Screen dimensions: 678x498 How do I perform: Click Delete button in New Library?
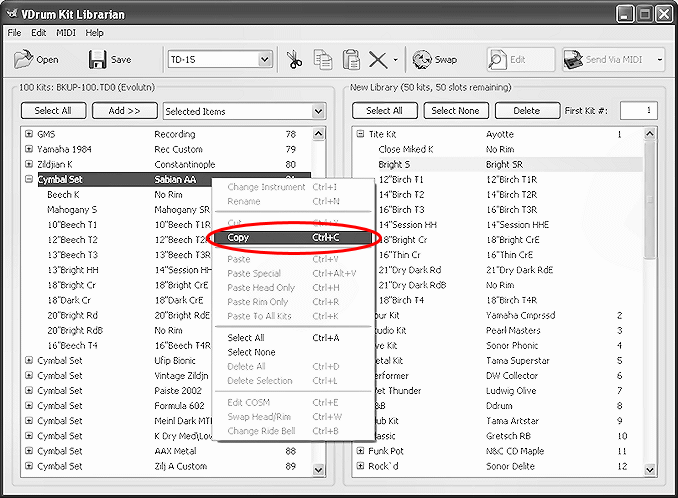point(527,111)
